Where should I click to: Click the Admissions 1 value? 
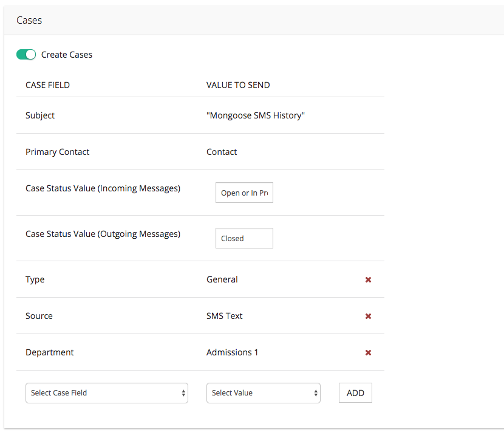(232, 352)
